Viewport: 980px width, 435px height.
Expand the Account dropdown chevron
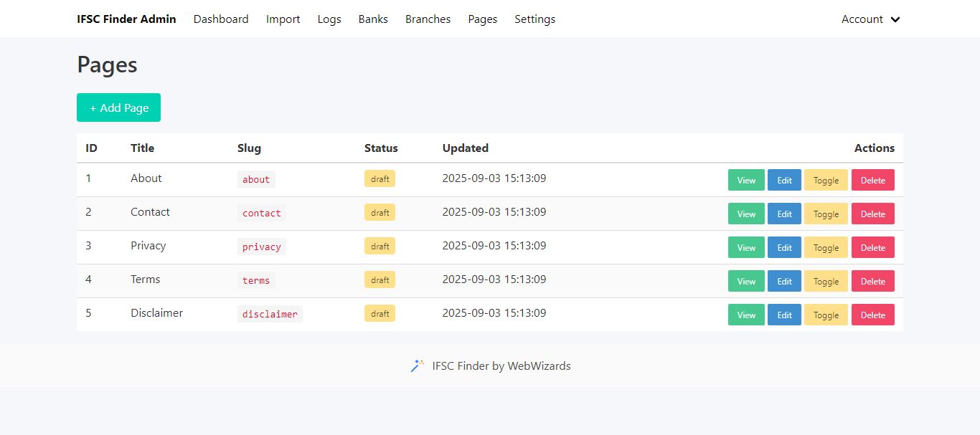(895, 19)
